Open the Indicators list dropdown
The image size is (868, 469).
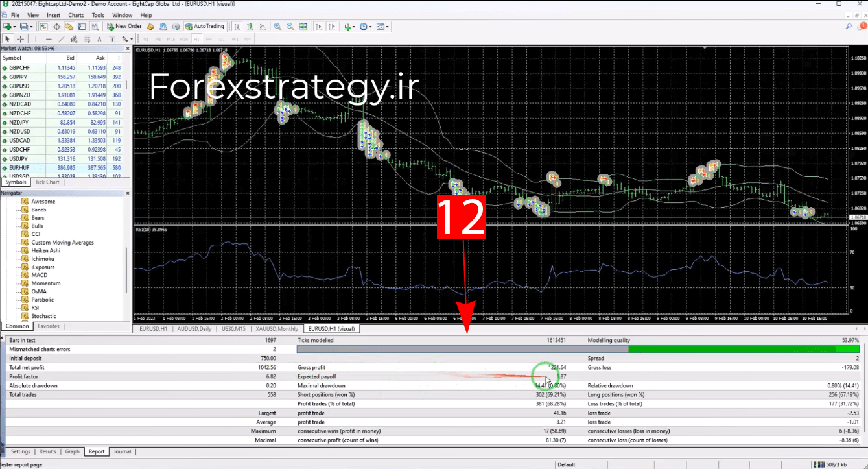pos(349,27)
